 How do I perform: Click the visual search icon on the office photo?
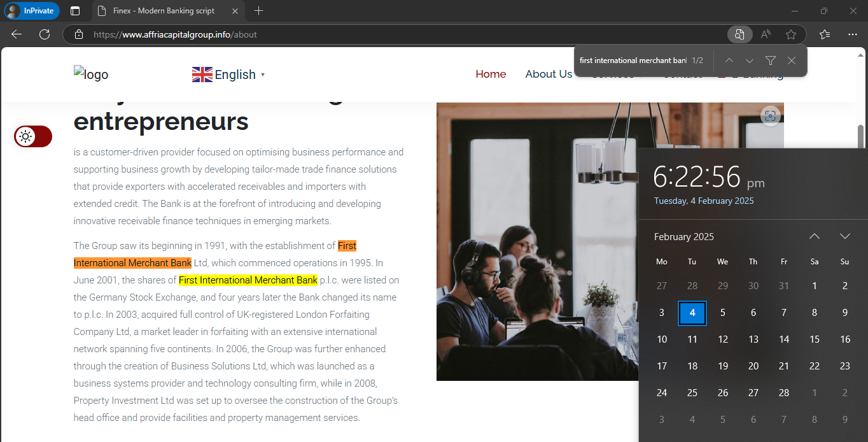point(771,115)
